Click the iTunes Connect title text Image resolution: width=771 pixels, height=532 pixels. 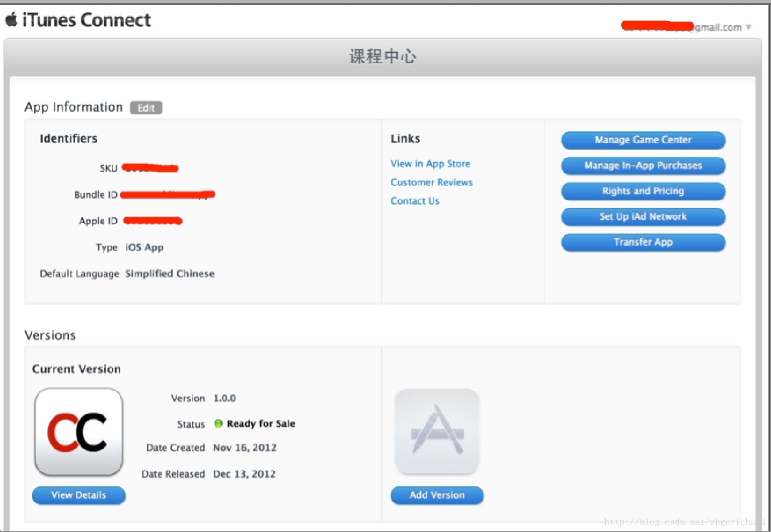pos(87,20)
